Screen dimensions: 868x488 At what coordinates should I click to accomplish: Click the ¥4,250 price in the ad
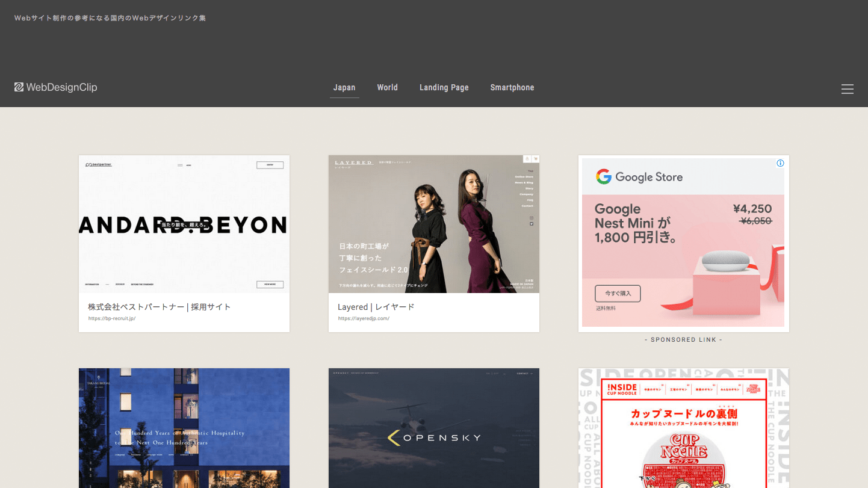752,209
